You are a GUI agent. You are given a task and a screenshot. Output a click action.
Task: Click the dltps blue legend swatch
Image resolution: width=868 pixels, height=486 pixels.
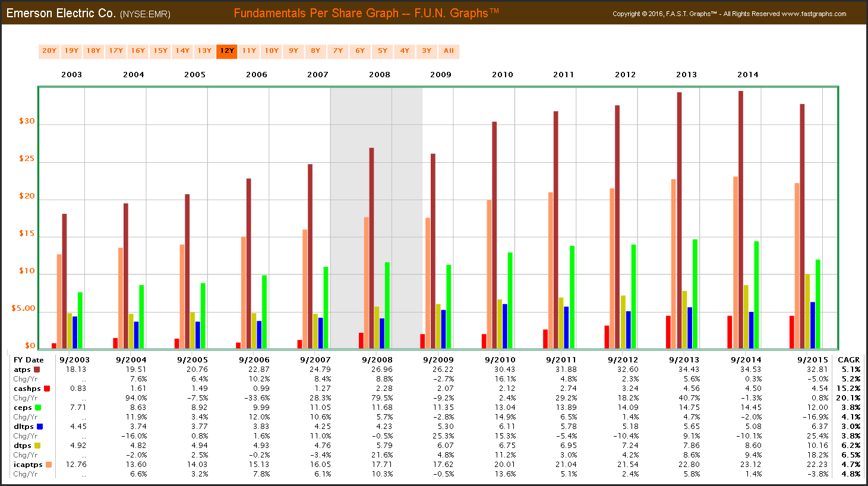pos(40,427)
